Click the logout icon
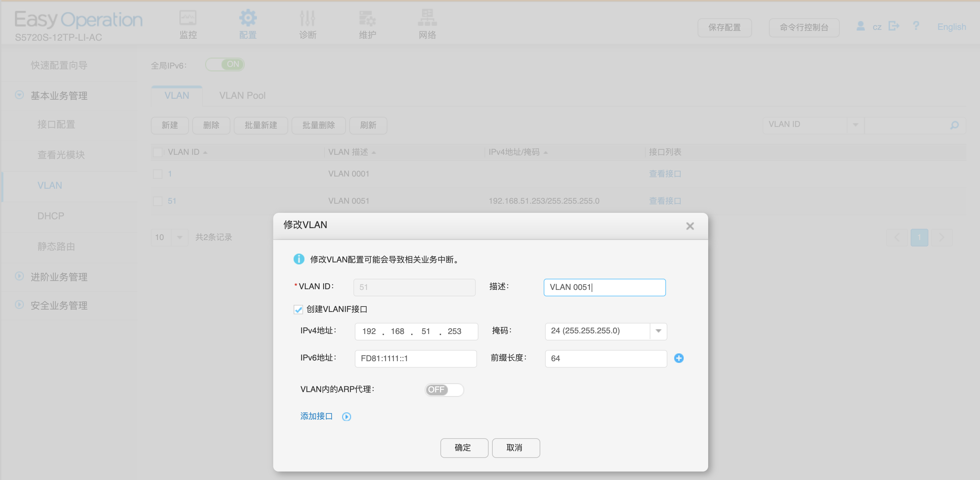 pos(894,26)
